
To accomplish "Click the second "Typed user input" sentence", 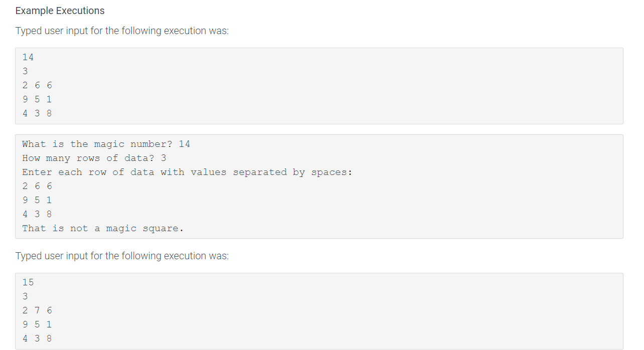I will 122,256.
